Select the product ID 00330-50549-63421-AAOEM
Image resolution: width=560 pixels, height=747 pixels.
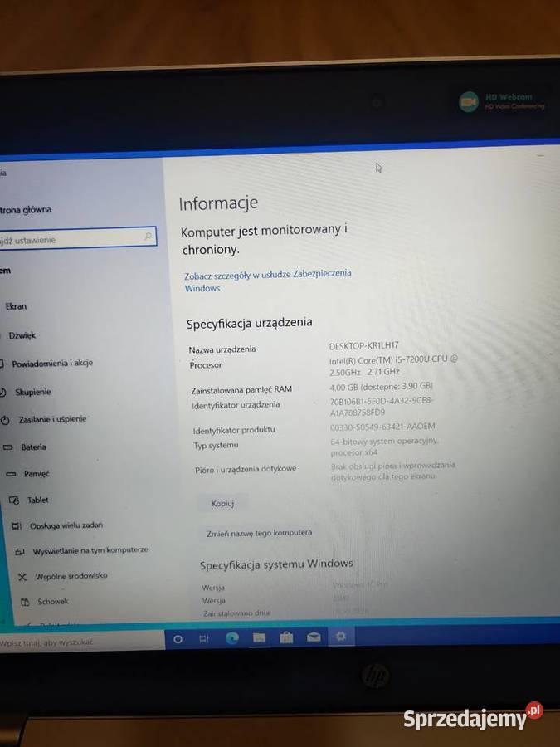pos(382,427)
